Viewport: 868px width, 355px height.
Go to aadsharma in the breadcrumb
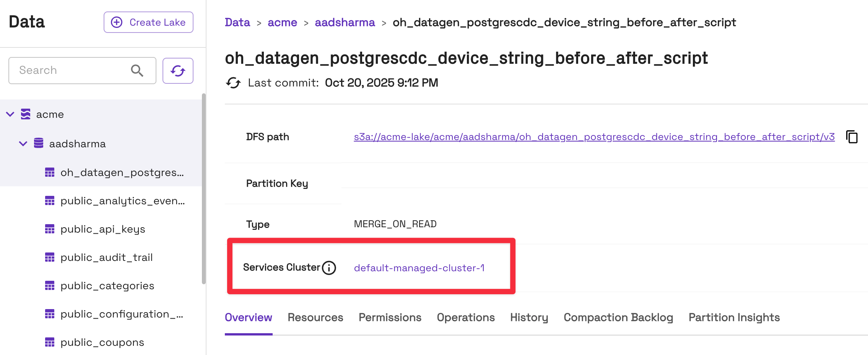click(x=345, y=23)
